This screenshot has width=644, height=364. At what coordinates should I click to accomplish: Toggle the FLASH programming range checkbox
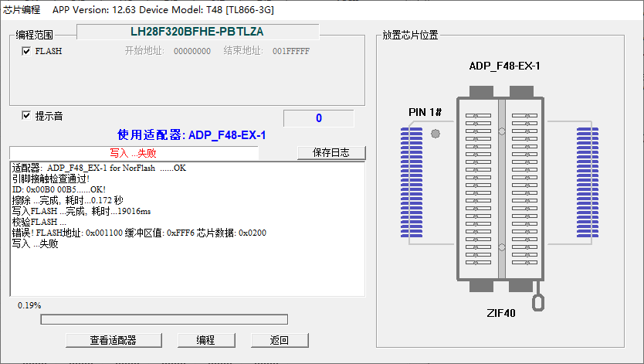point(26,51)
